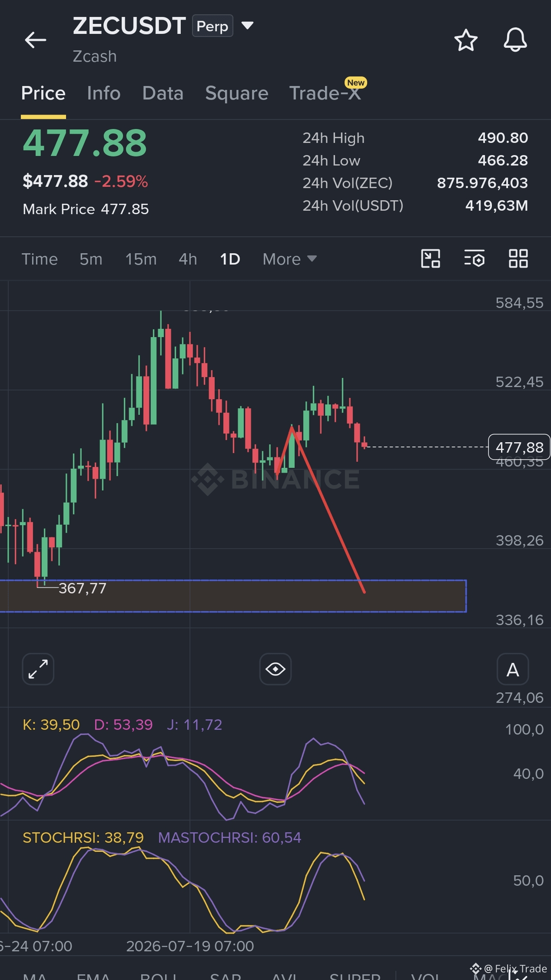
Task: Switch to the Info tab
Action: click(103, 93)
